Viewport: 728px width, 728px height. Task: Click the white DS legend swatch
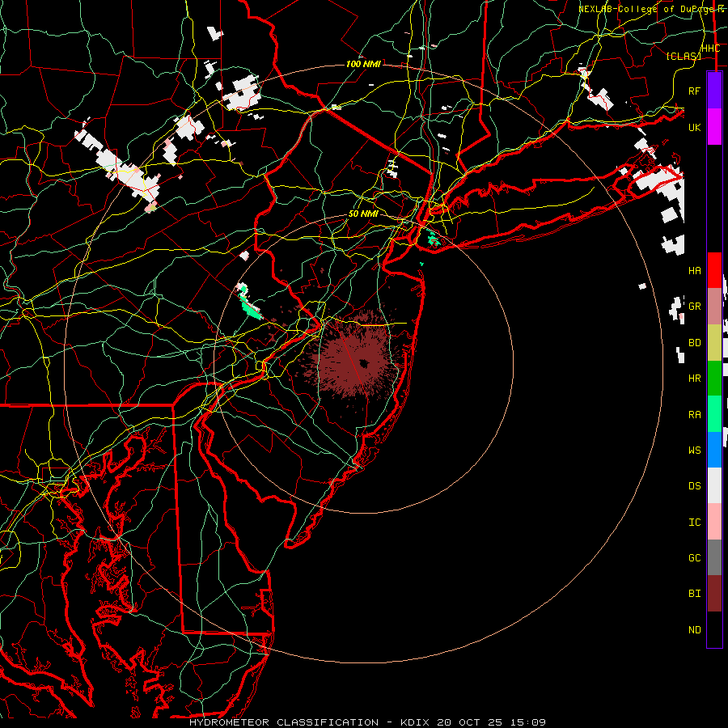coord(714,485)
